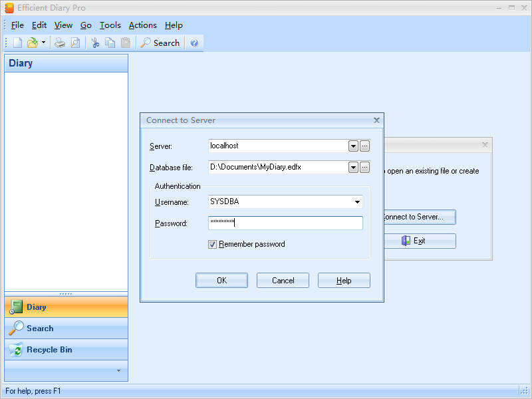Open the File menu
Viewport: 532px width, 399px height.
pos(17,25)
